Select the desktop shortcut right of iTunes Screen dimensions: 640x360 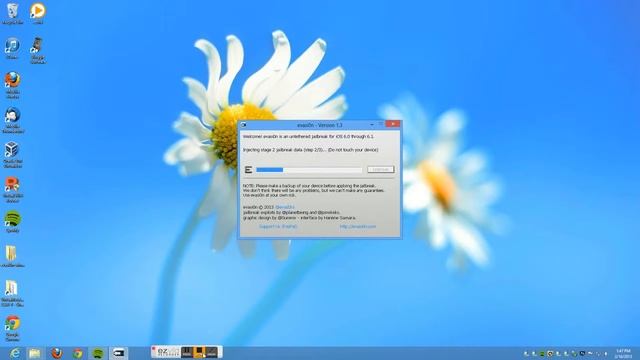click(38, 50)
